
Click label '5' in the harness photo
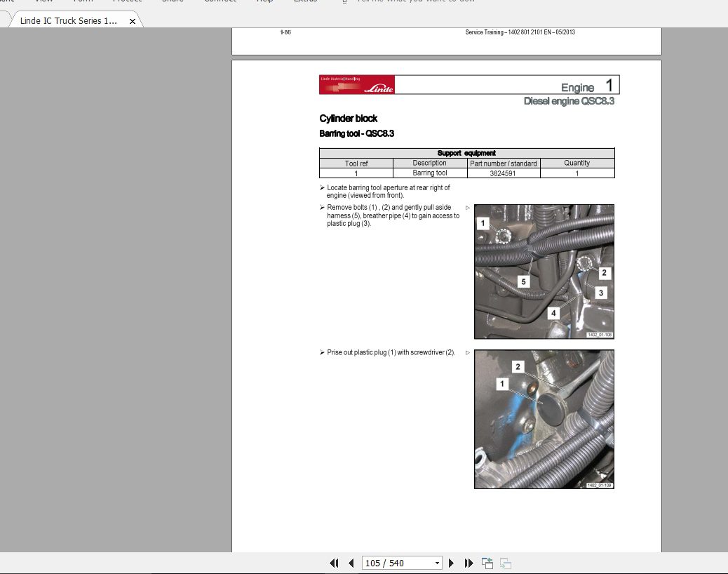pos(524,281)
